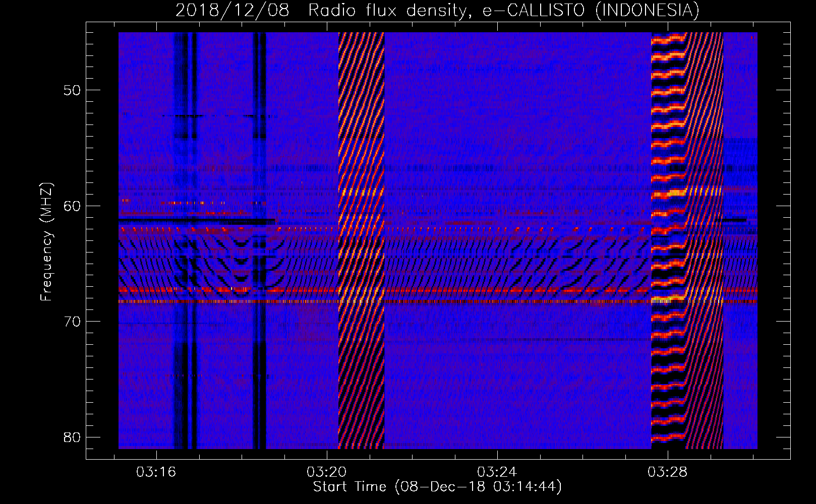The image size is (816, 504).
Task: Click the 03:20 time tick label
Action: point(327,472)
